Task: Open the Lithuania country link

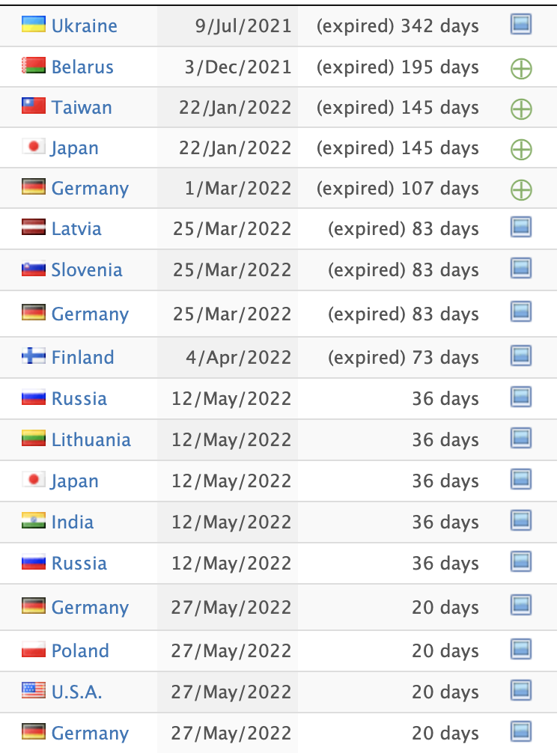Action: tap(91, 440)
